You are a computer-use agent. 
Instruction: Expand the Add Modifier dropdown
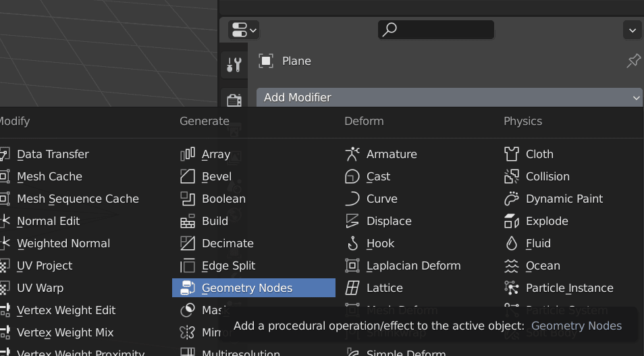pos(448,97)
